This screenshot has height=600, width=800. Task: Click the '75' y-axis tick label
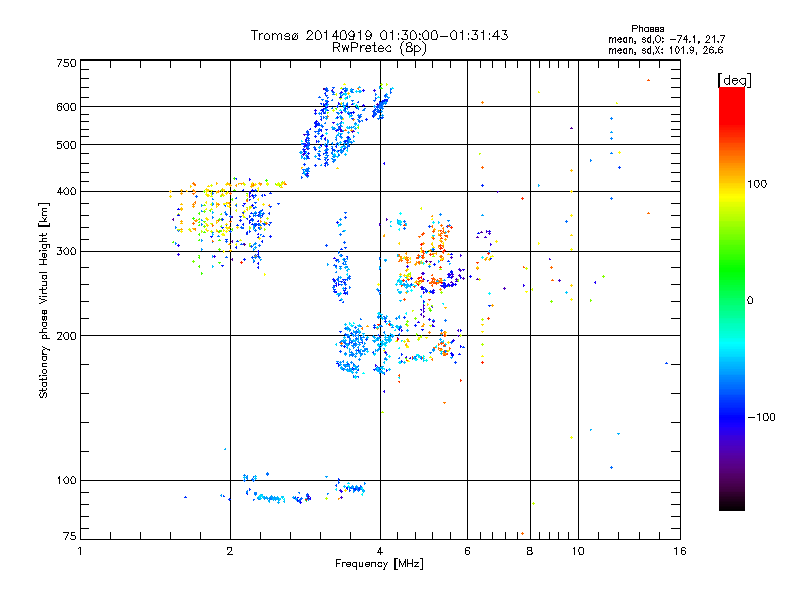[70, 536]
